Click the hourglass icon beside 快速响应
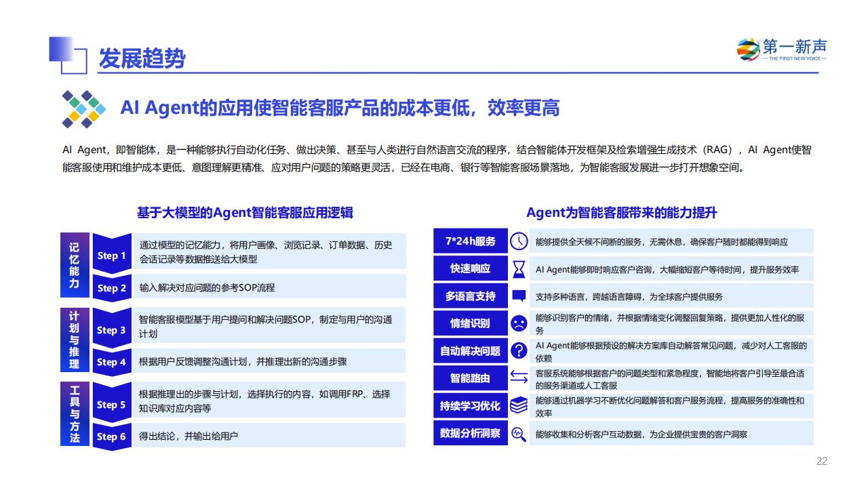Image resolution: width=868 pixels, height=488 pixels. tap(519, 269)
